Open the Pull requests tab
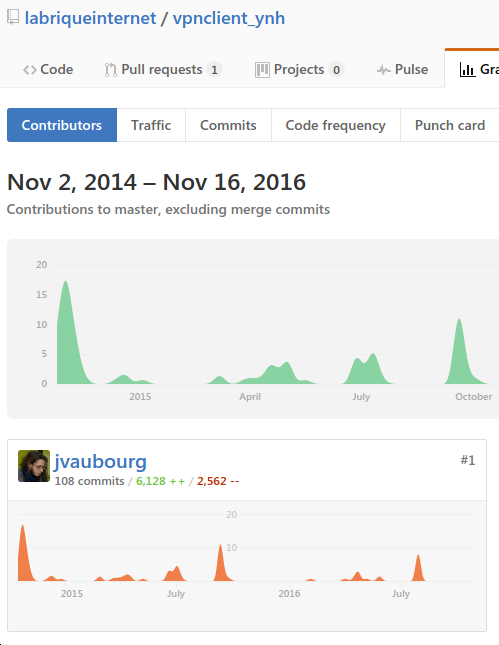The width and height of the screenshot is (499, 645). (163, 70)
